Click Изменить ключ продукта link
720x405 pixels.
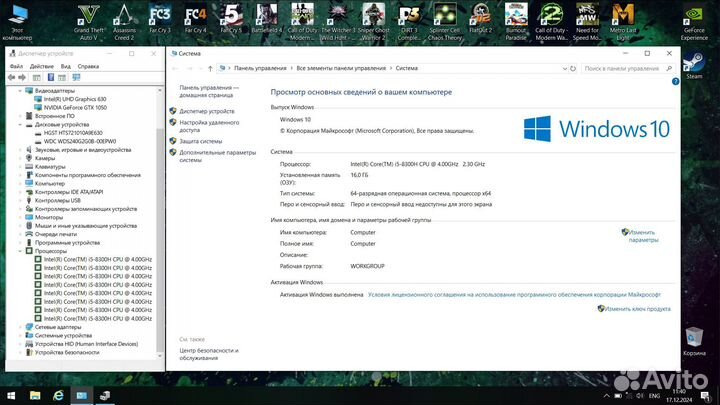(637, 309)
